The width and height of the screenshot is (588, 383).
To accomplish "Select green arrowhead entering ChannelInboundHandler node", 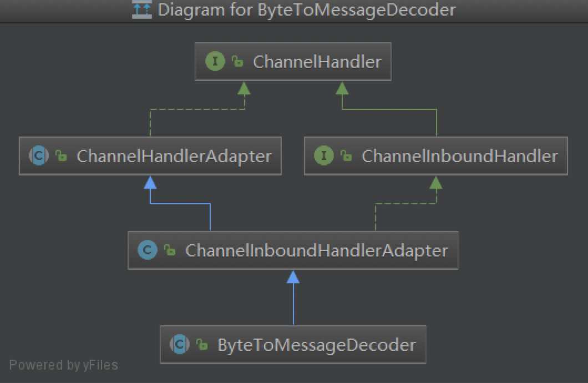I will click(x=436, y=183).
